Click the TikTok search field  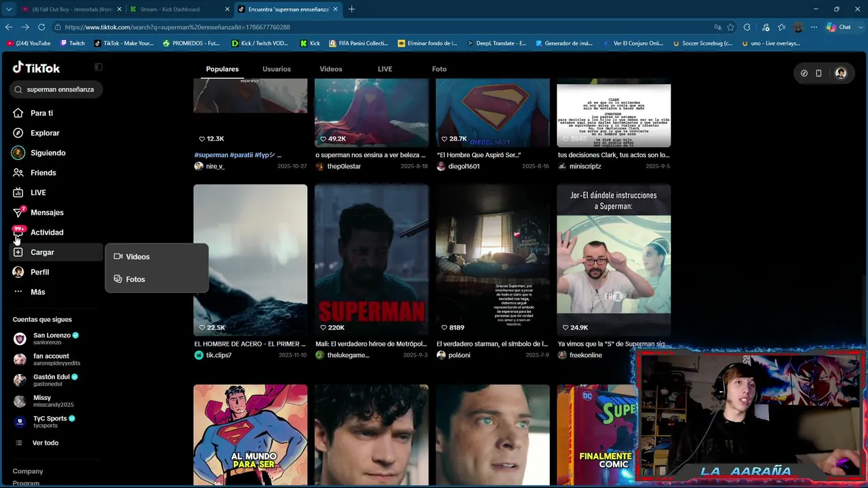56,89
